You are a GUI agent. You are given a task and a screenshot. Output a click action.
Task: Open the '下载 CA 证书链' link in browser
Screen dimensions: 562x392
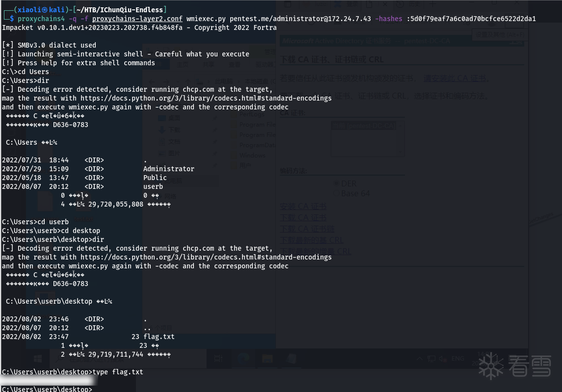[307, 229]
